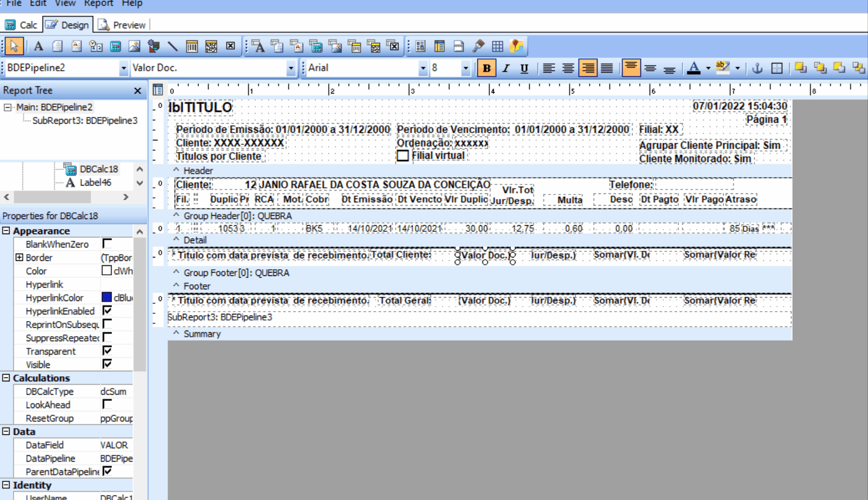Open the Arial font name dropdown
Screen dimensions: 868x500
click(x=423, y=68)
